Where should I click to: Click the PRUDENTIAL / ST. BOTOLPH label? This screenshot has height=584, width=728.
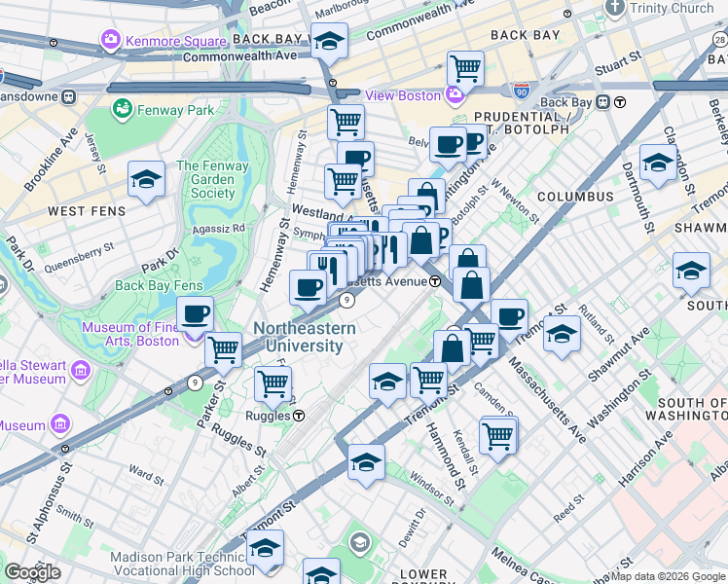(x=522, y=123)
